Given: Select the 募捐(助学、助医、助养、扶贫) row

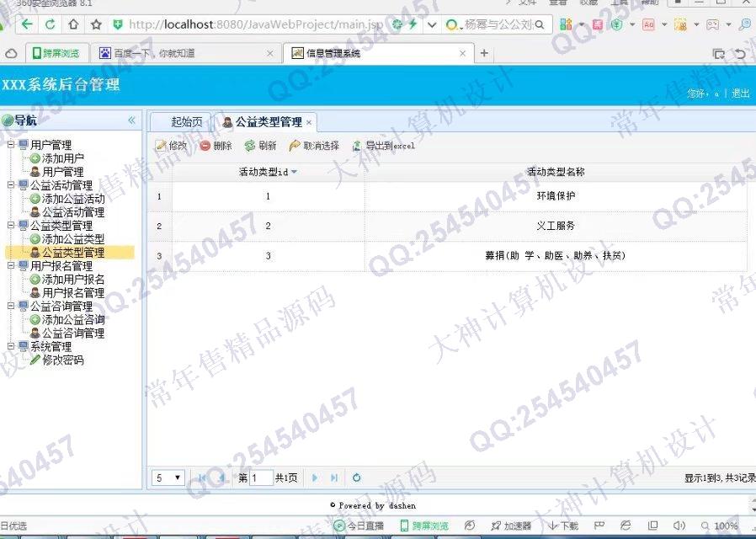Looking at the screenshot, I should [x=447, y=256].
